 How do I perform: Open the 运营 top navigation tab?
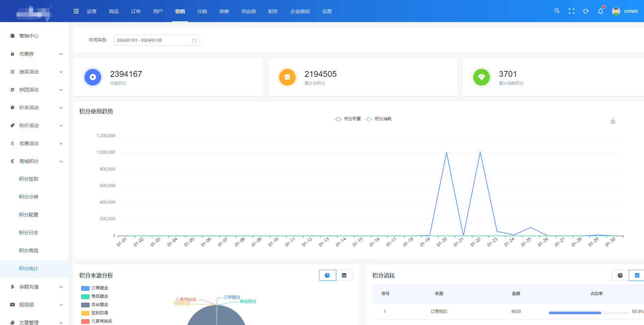92,11
